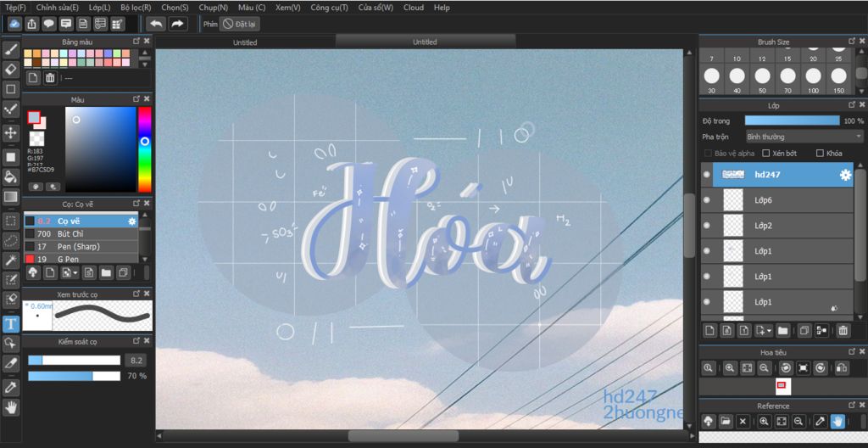Click the Undo arrow
Image resolution: width=868 pixels, height=448 pixels.
pos(156,24)
